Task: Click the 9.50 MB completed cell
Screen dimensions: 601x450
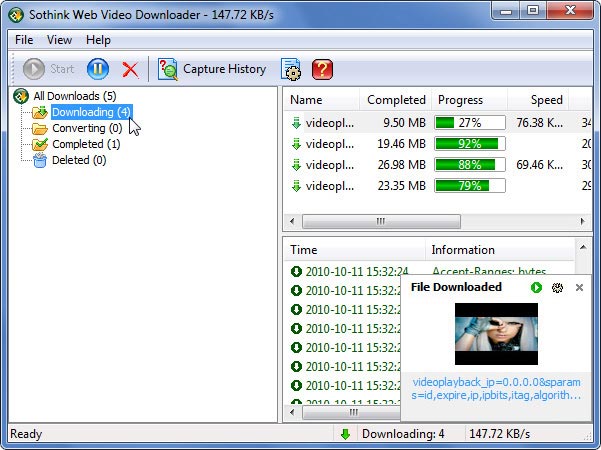Action: [x=404, y=123]
